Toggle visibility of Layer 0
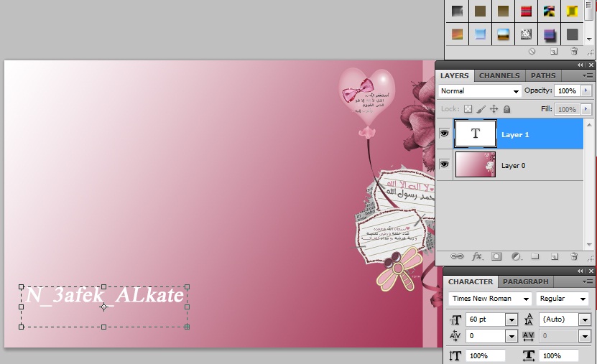 444,164
